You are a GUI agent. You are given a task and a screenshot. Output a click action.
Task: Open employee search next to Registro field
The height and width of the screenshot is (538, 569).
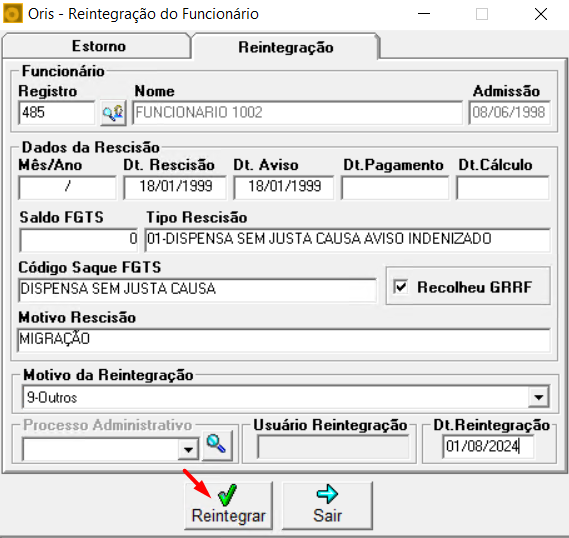(113, 113)
